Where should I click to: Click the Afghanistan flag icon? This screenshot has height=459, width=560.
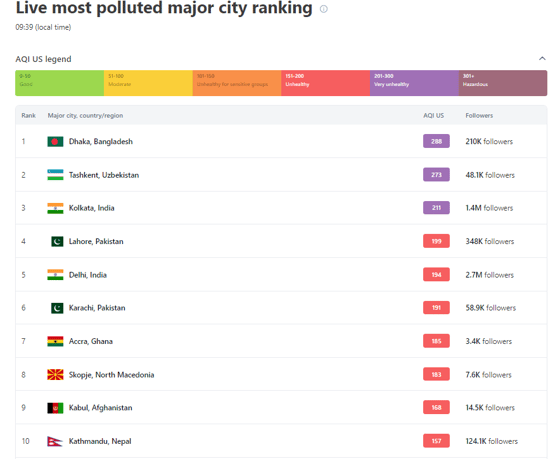[55, 408]
